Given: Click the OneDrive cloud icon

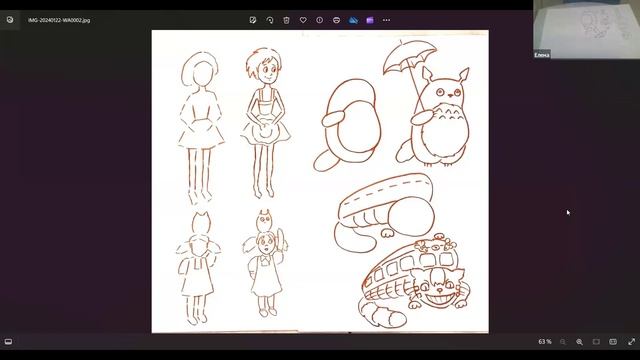Looking at the screenshot, I should (353, 20).
